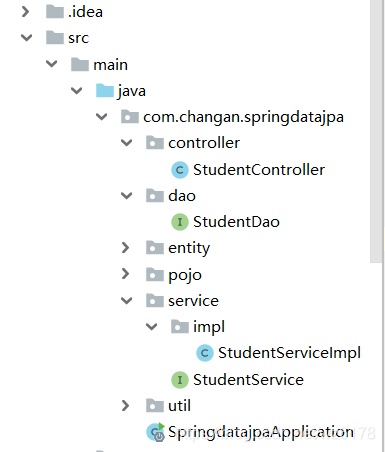Click the blue java source folder icon
Viewport: 385px width, 452px height.
click(x=105, y=91)
